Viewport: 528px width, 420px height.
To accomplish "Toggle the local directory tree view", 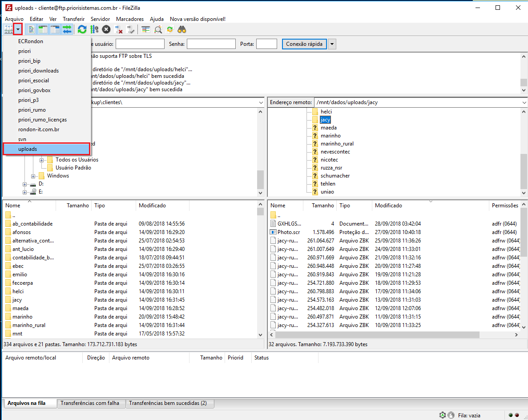I will coord(43,30).
